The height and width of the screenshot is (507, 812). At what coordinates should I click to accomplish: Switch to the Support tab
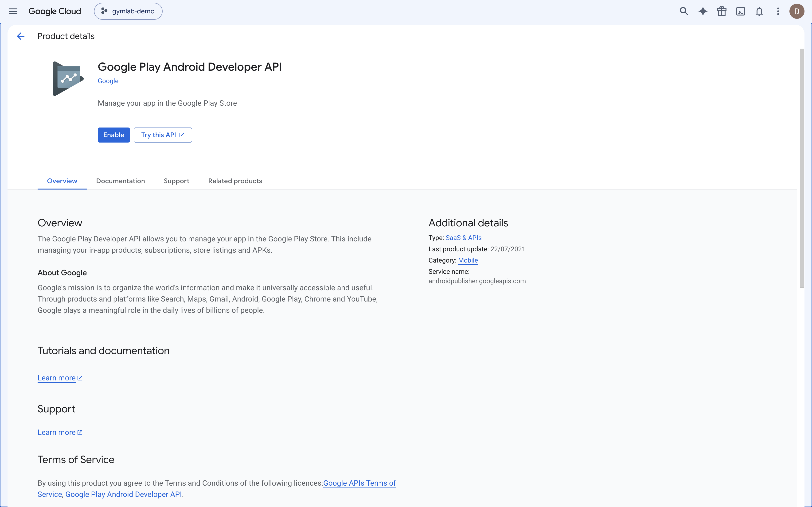pos(176,181)
